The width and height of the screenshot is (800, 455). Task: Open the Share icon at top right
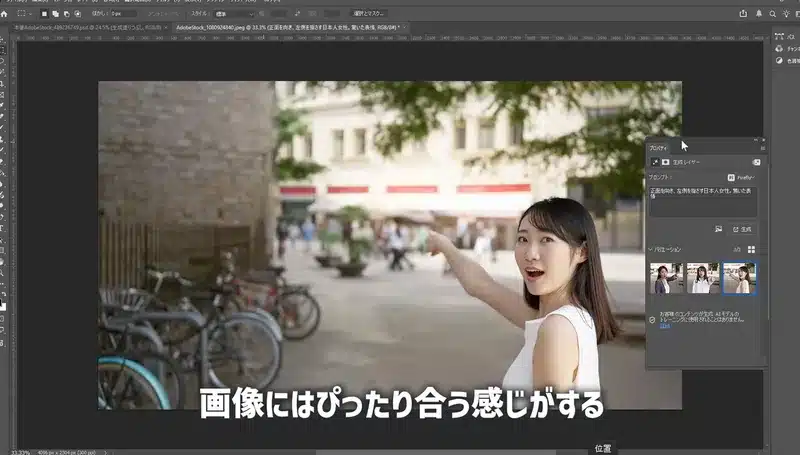pos(743,13)
